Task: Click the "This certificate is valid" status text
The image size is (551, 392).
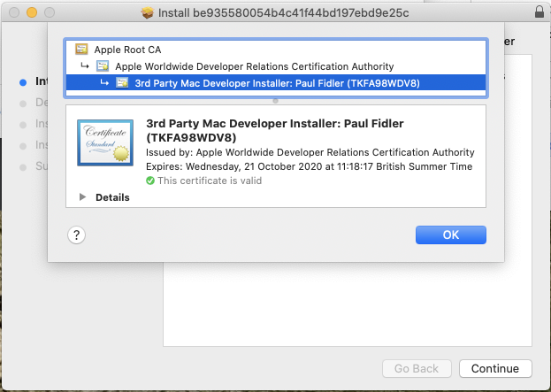Action: coord(209,181)
